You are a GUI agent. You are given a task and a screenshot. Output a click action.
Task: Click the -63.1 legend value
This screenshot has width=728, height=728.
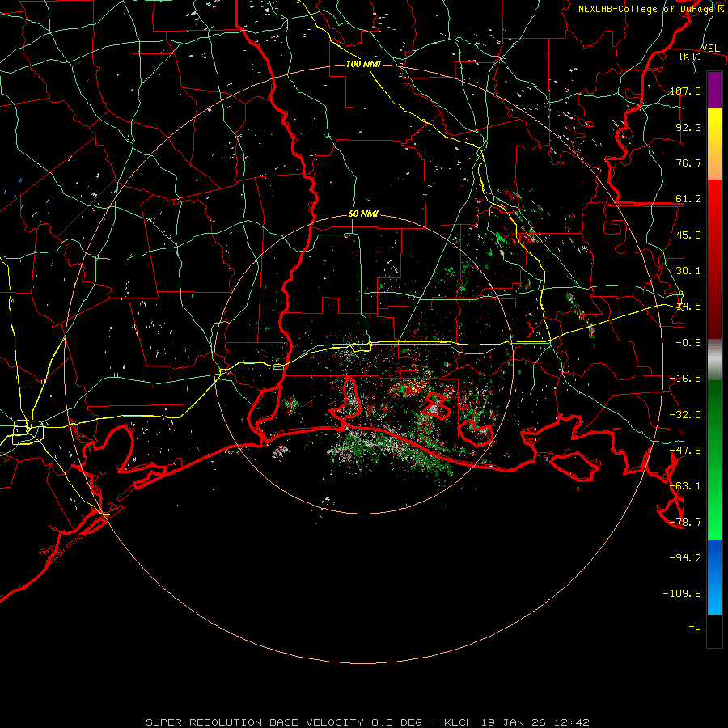[x=685, y=486]
